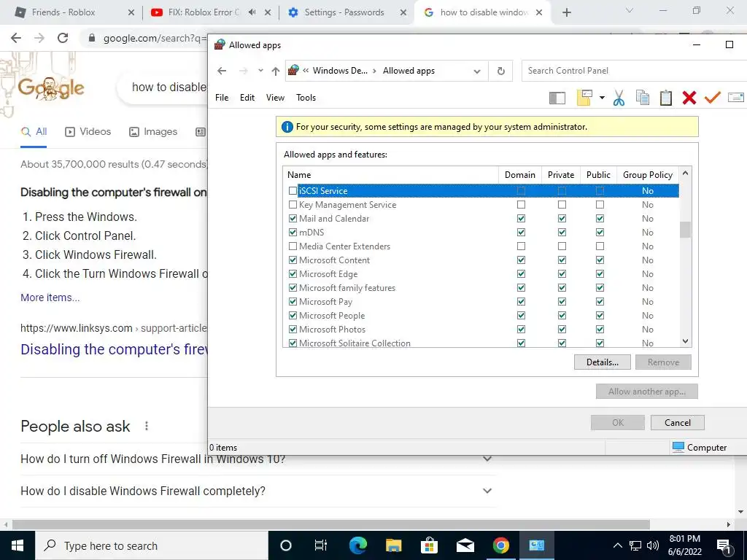Screen dimensions: 747x560
Task: Click the Search Control Panel field
Action: [634, 71]
